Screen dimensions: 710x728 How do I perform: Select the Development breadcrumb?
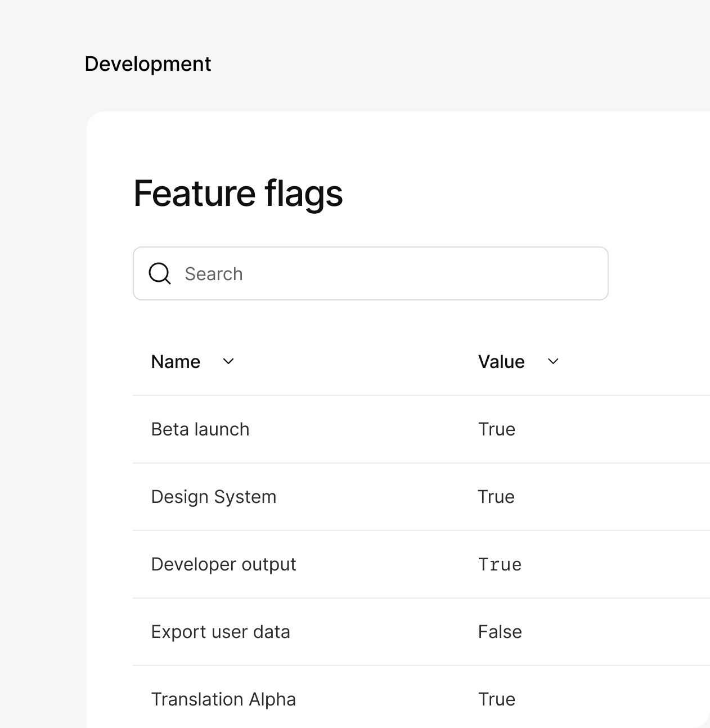pyautogui.click(x=147, y=64)
